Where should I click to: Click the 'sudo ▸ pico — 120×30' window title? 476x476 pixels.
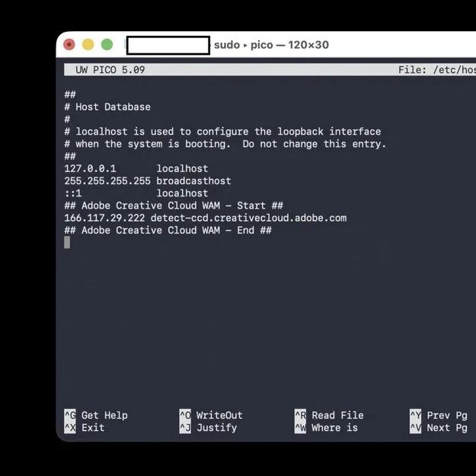(x=271, y=45)
